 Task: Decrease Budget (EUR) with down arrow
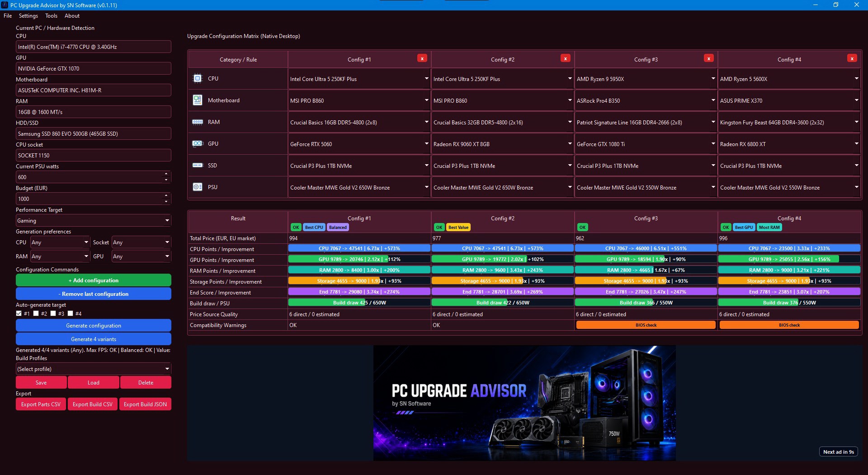[x=166, y=202]
